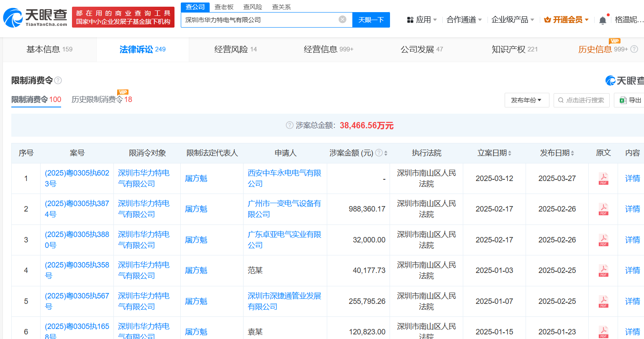Open the PDF for case 粤0305执358号

click(x=603, y=270)
